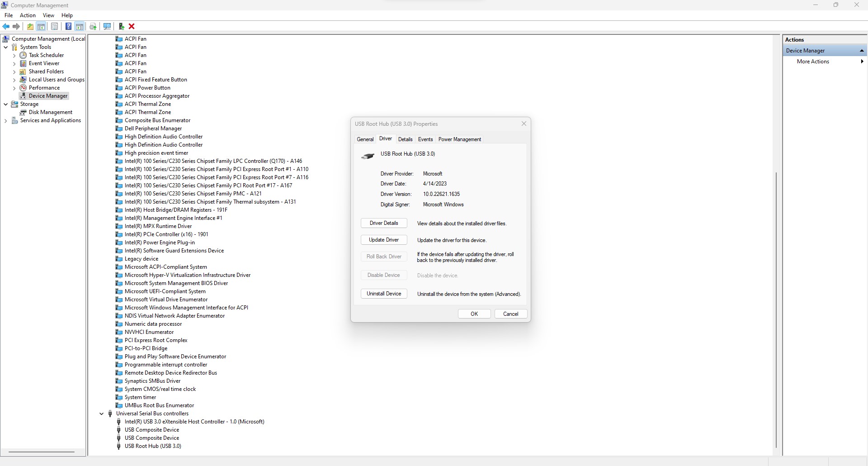This screenshot has height=466, width=868.
Task: Open the More Actions submenu arrow
Action: 862,62
